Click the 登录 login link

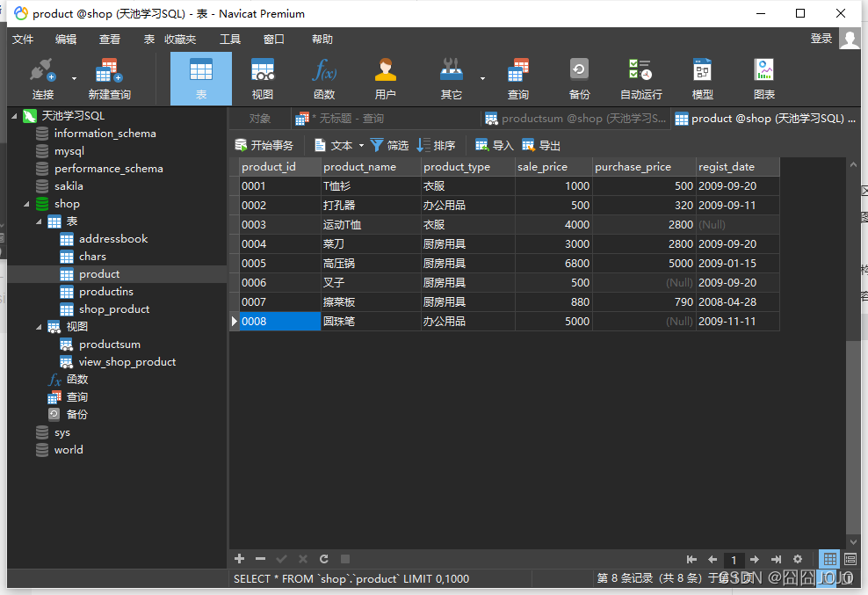coord(821,38)
